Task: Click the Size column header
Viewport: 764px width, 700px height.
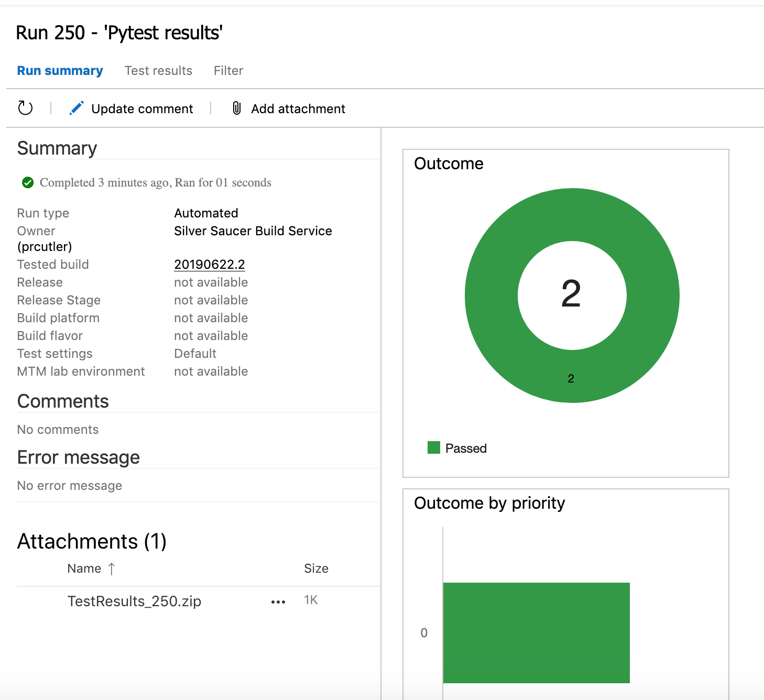Action: [316, 568]
